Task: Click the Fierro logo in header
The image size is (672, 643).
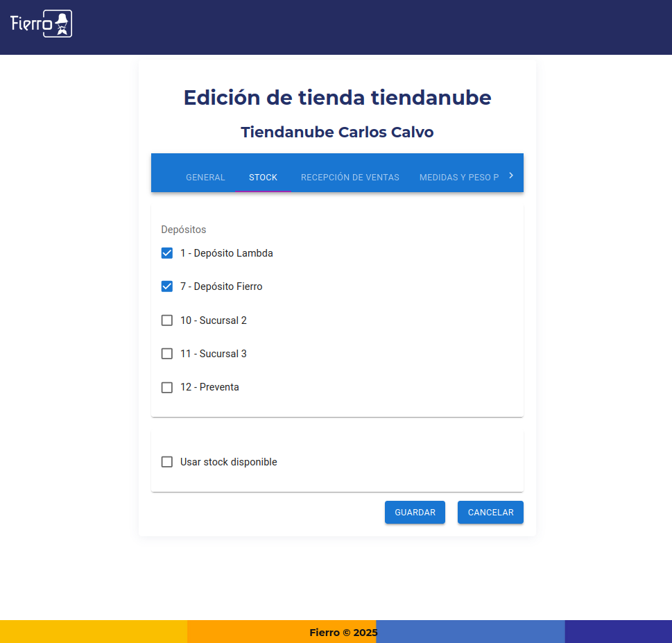Action: click(42, 24)
